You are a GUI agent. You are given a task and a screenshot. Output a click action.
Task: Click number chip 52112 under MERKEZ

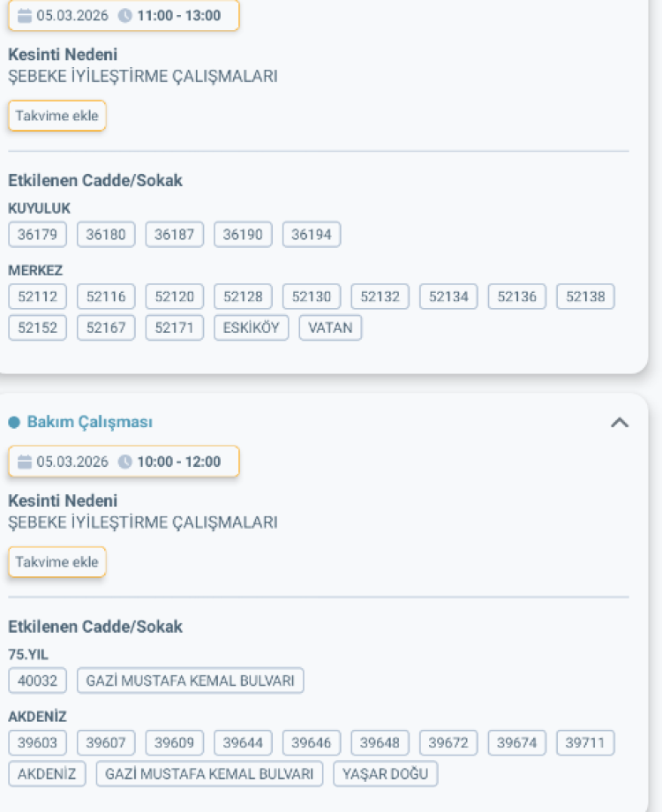[37, 297]
